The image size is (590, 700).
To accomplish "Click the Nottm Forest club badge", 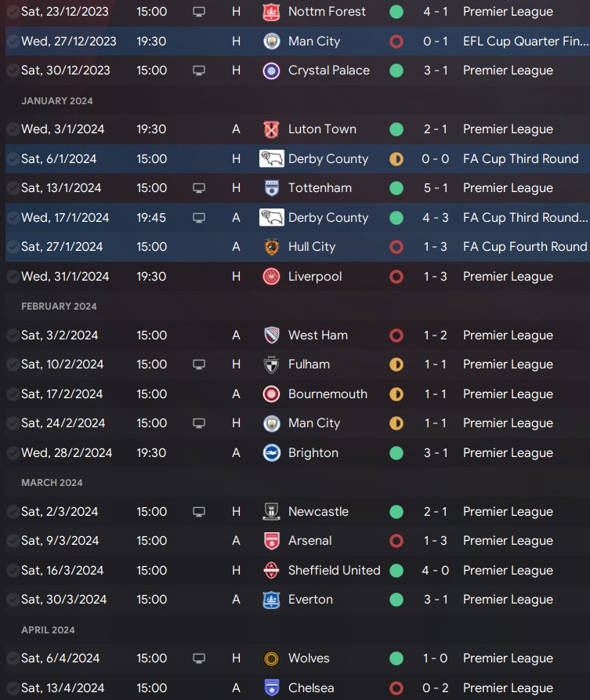I will point(272,12).
